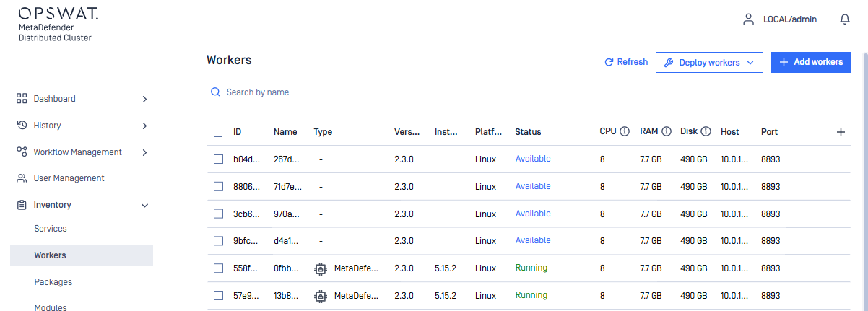Open the notifications bell icon
Screen dimensions: 868x311
845,19
